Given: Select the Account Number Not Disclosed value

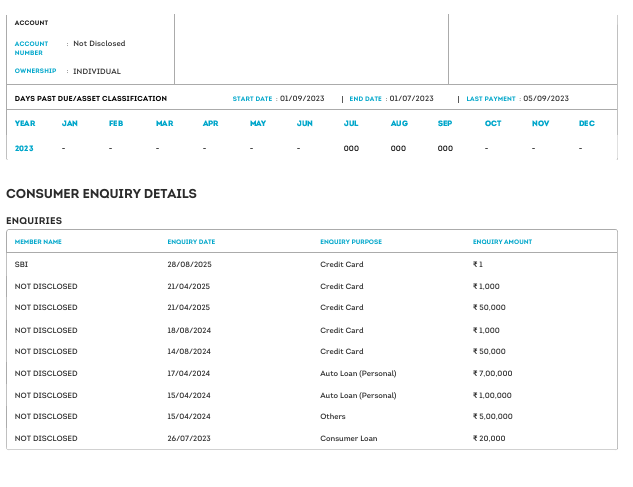Looking at the screenshot, I should (x=99, y=44).
